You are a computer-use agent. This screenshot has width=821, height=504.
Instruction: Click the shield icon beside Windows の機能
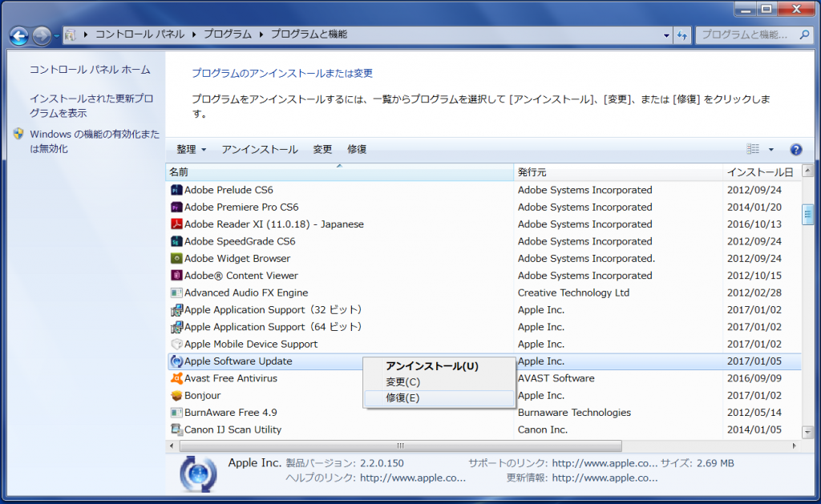point(19,134)
